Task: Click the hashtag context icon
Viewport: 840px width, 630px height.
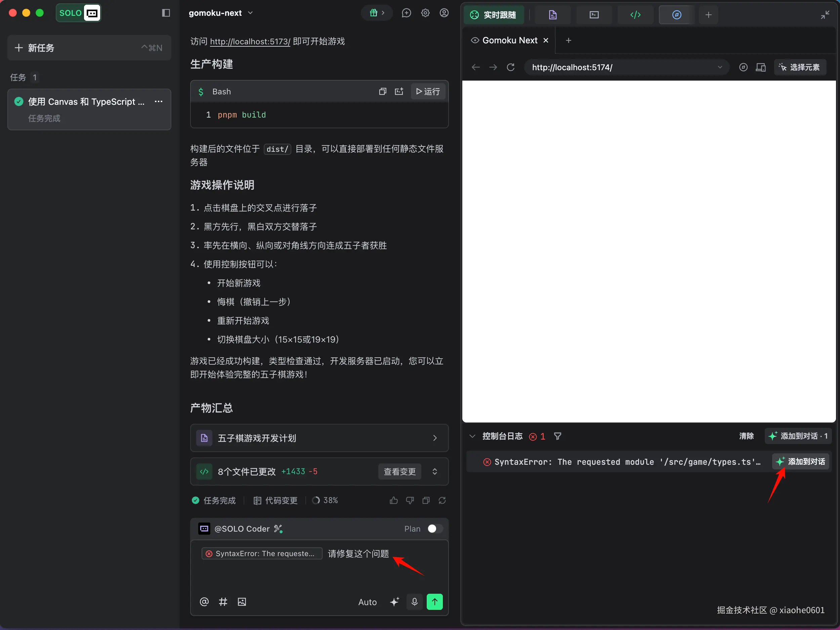Action: click(223, 602)
